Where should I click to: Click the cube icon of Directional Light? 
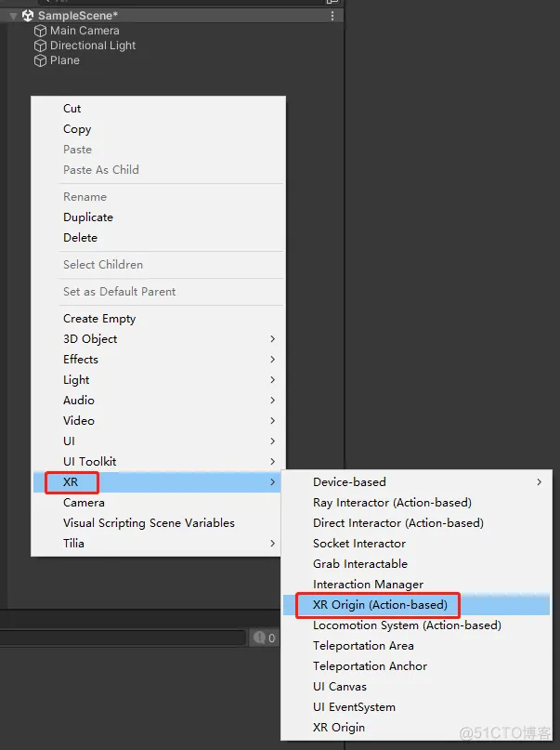40,46
